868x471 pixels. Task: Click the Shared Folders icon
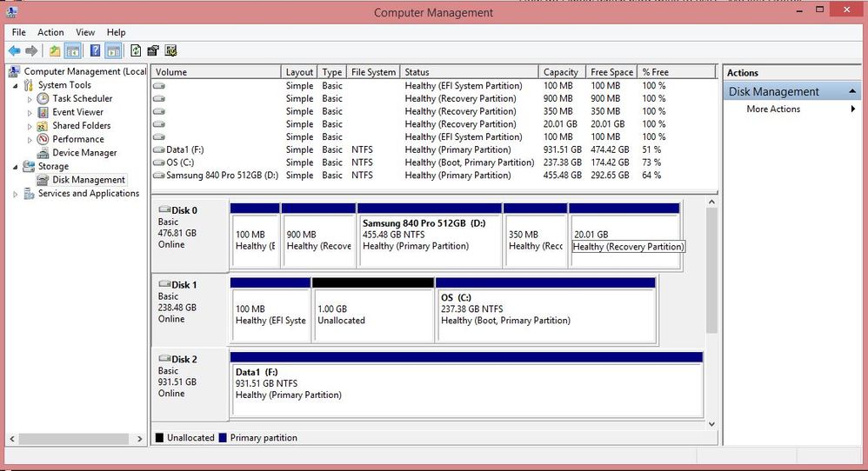point(43,125)
